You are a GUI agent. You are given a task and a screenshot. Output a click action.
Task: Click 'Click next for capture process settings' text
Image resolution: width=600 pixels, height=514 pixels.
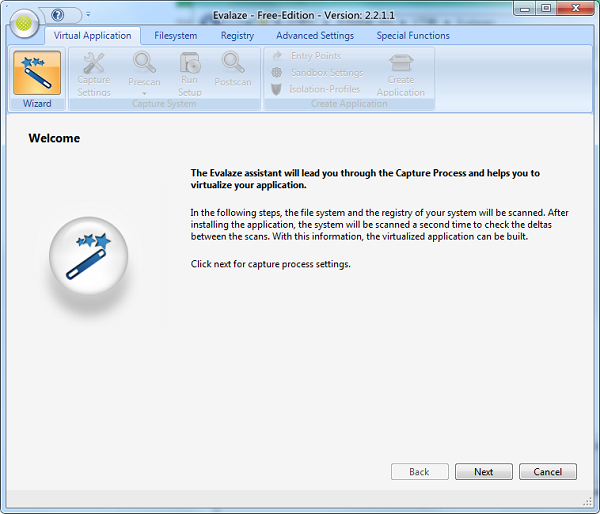coord(271,264)
